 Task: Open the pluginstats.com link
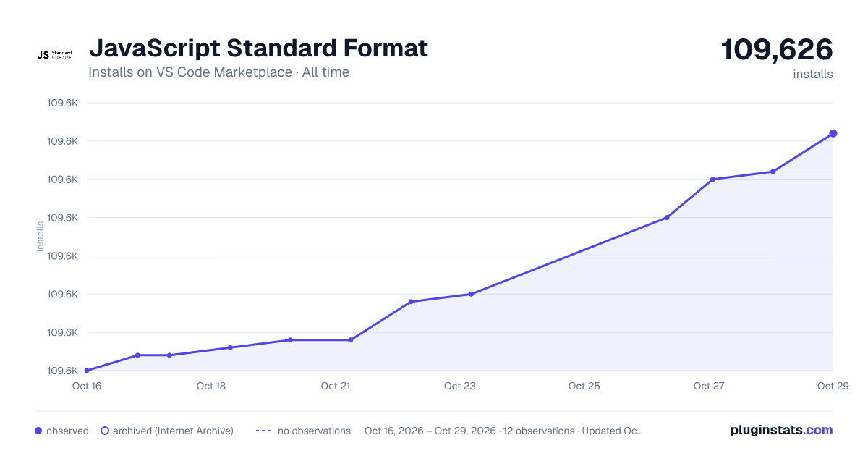tap(781, 430)
